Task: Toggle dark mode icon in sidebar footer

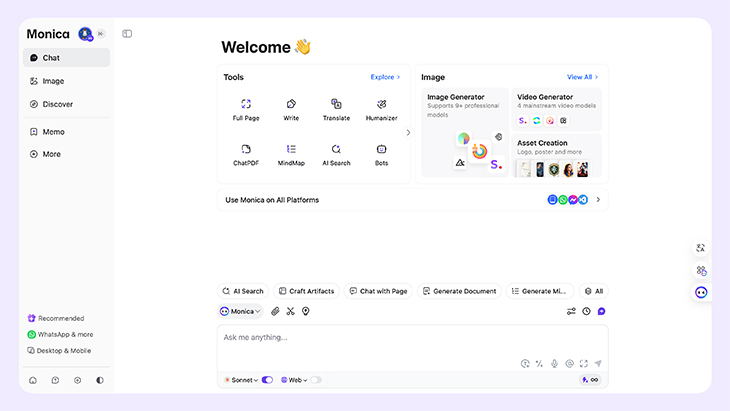Action: [x=100, y=380]
